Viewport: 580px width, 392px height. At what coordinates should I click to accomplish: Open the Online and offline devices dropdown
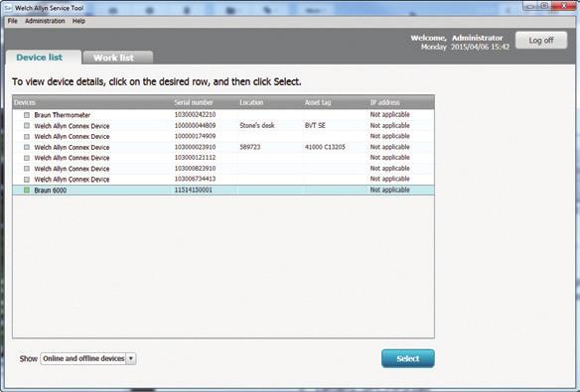click(x=88, y=358)
